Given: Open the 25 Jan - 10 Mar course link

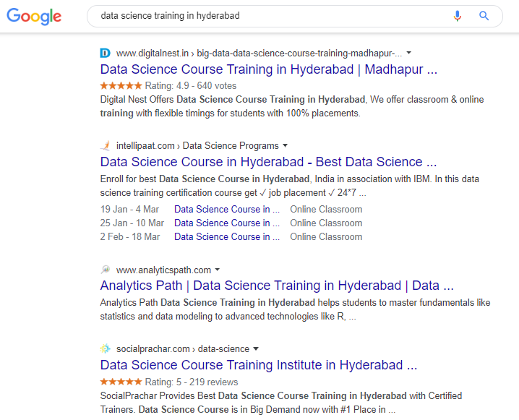Looking at the screenshot, I should coord(227,223).
